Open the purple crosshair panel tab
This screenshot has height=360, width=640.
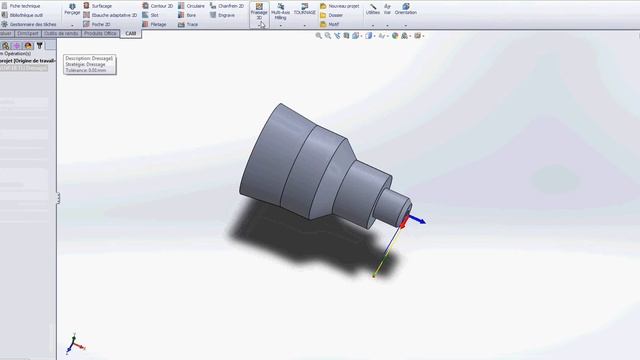[17, 46]
